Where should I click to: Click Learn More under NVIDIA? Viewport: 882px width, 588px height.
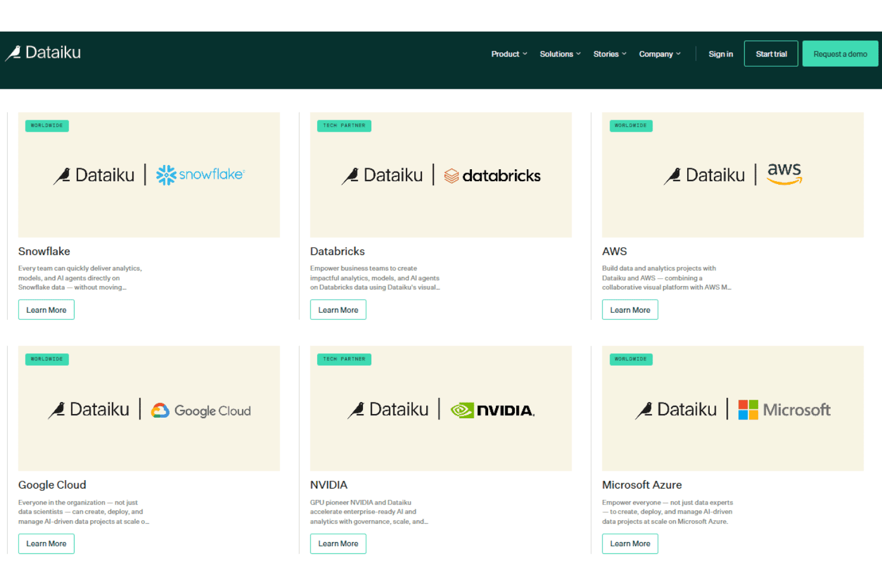point(338,544)
